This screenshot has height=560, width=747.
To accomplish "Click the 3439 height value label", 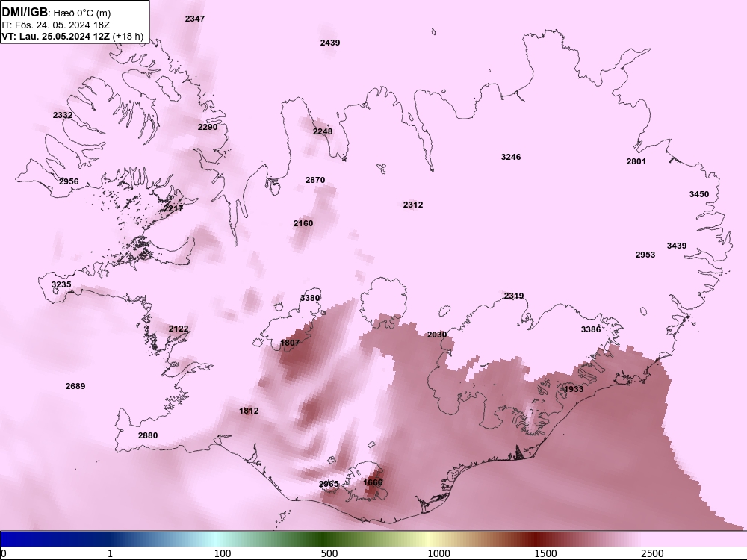I will coord(677,245).
